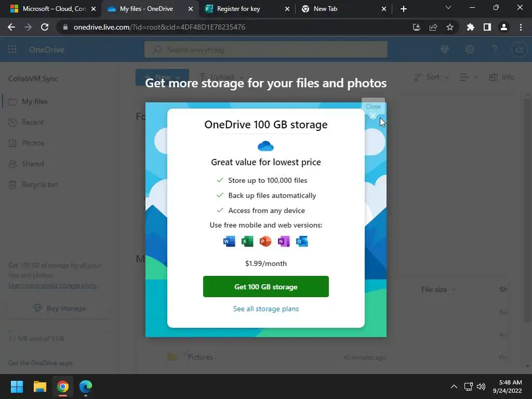Bookmark this page with star icon

point(450,27)
